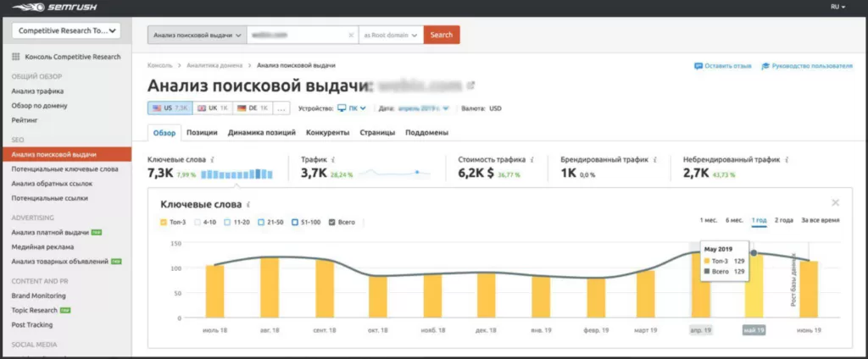Open the Дата date selector dropdown
Viewport: 868px width, 359px height.
(x=423, y=108)
